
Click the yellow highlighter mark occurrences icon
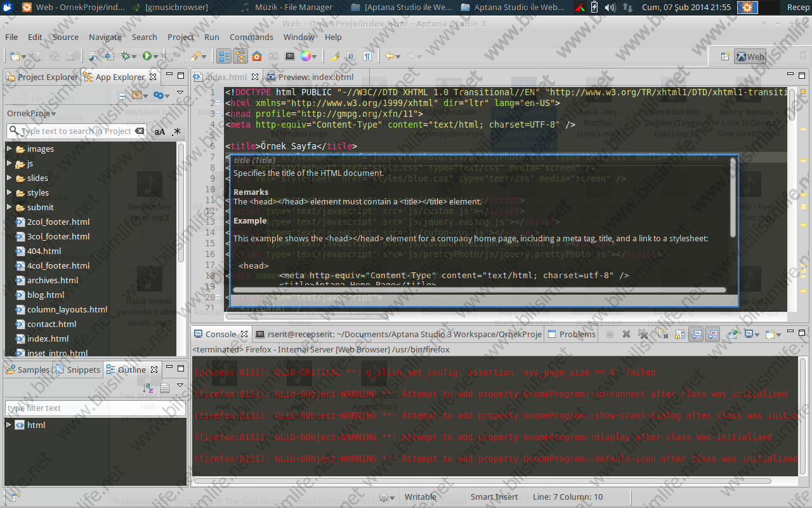coord(334,56)
